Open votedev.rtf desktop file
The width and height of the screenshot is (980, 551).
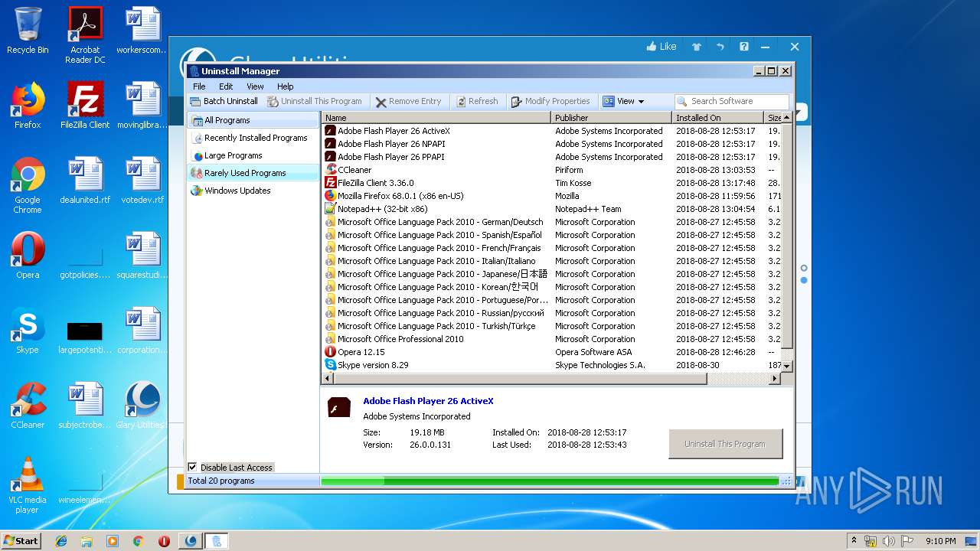coord(142,181)
